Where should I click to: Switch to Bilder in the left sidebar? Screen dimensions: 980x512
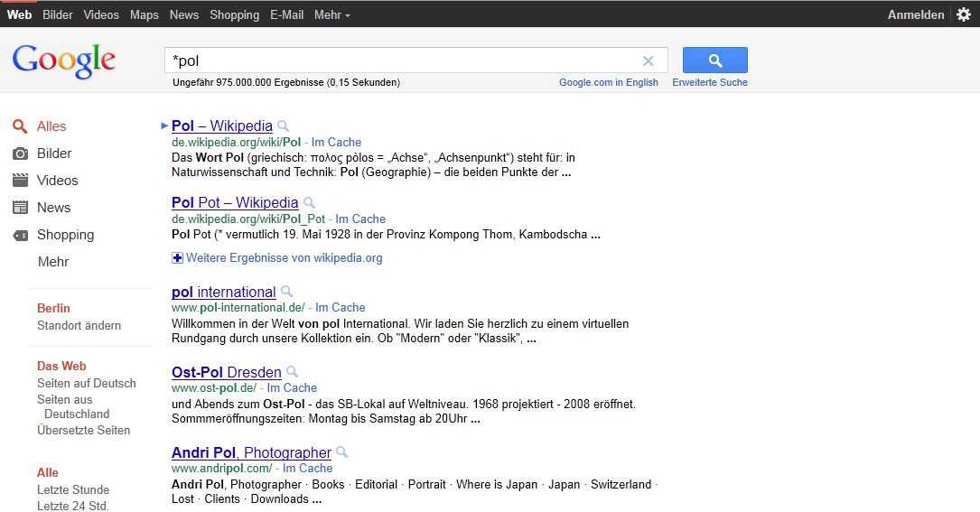54,154
